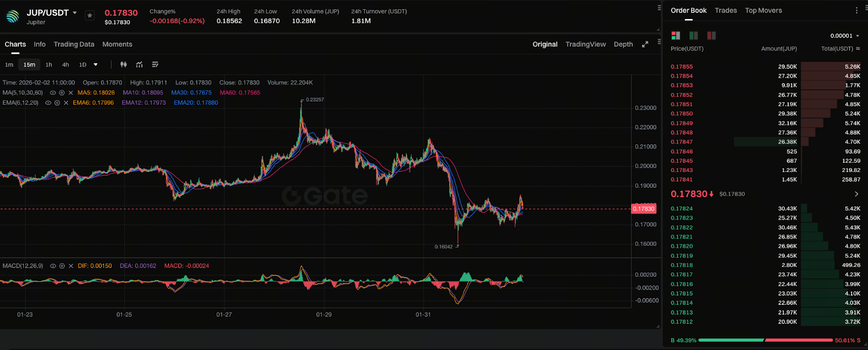Select the Order Book tab
The height and width of the screenshot is (350, 868).
(688, 10)
